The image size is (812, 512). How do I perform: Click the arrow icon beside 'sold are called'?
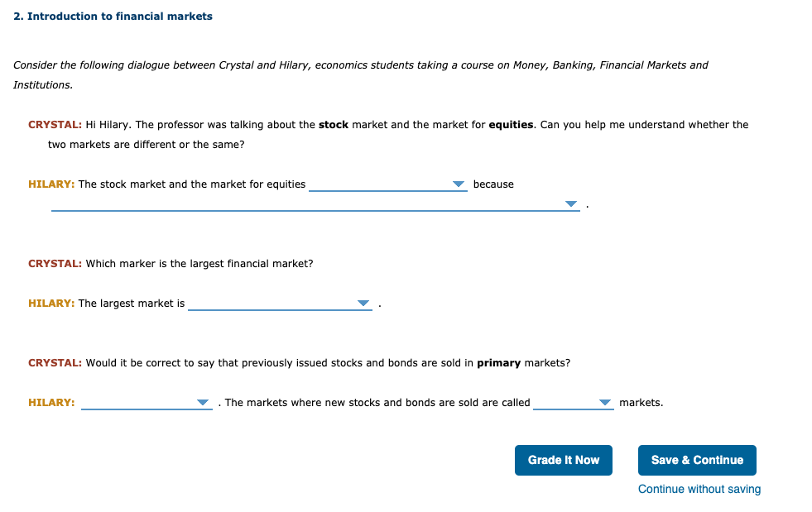click(x=605, y=402)
